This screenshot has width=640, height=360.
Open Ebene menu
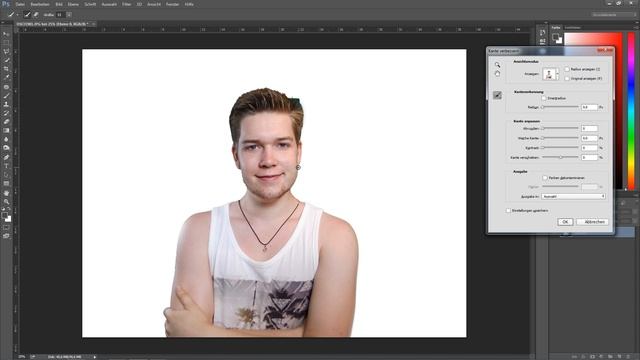[x=73, y=4]
